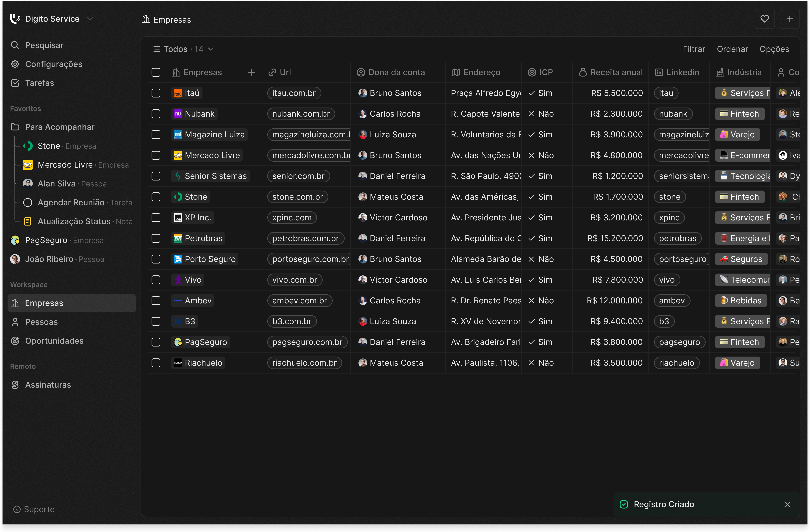Open the Suporte link
Screen dimensions: 810x532
[x=34, y=509]
